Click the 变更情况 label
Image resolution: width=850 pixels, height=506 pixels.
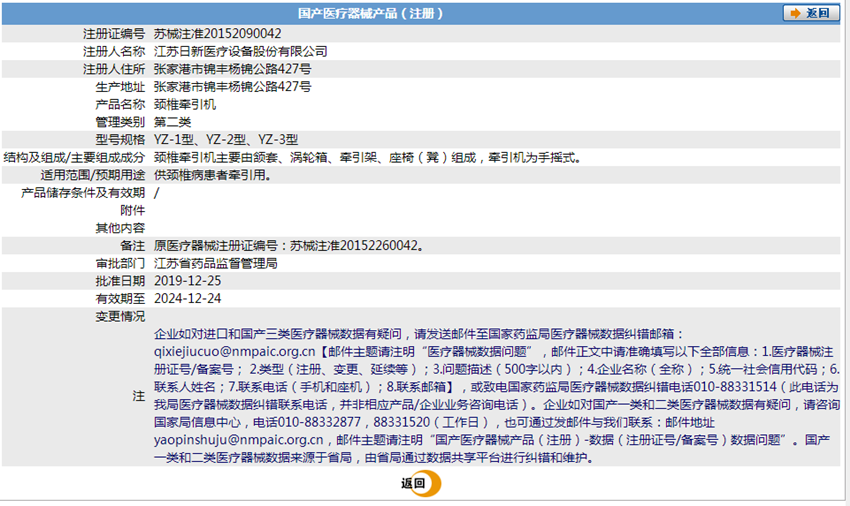point(120,316)
